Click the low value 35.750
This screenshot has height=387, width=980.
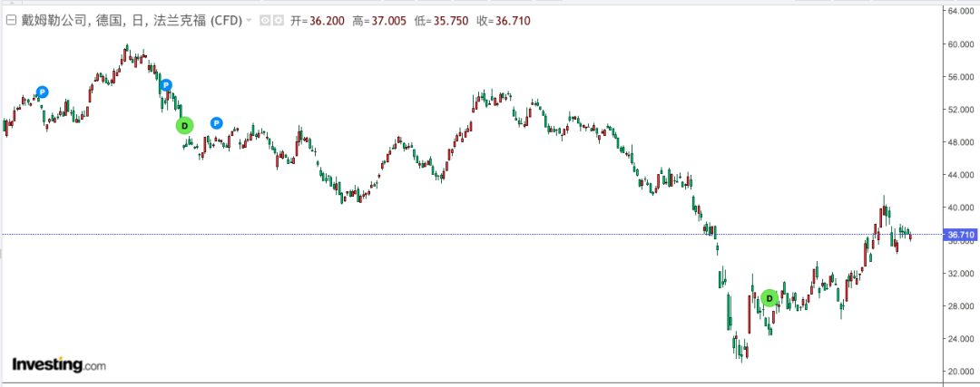click(x=451, y=21)
